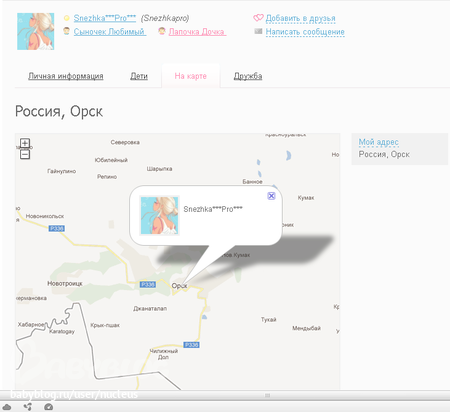Click the Мендыбай label on the map
The width and height of the screenshot is (450, 412).
tap(306, 328)
